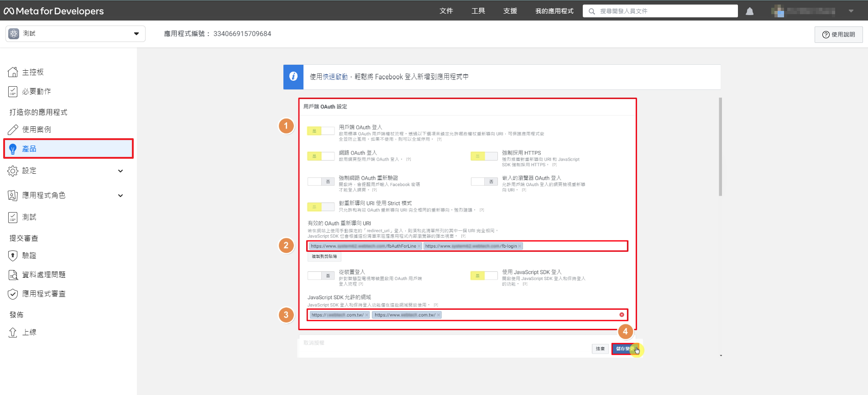Viewport: 868px width, 395px height.
Task: Toggle 使用 JavaScript SDK 登入 switch
Action: (x=484, y=275)
